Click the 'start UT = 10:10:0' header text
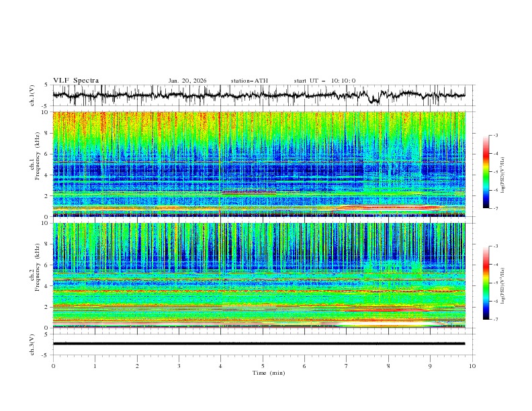This screenshot has width=532, height=411. 324,81
